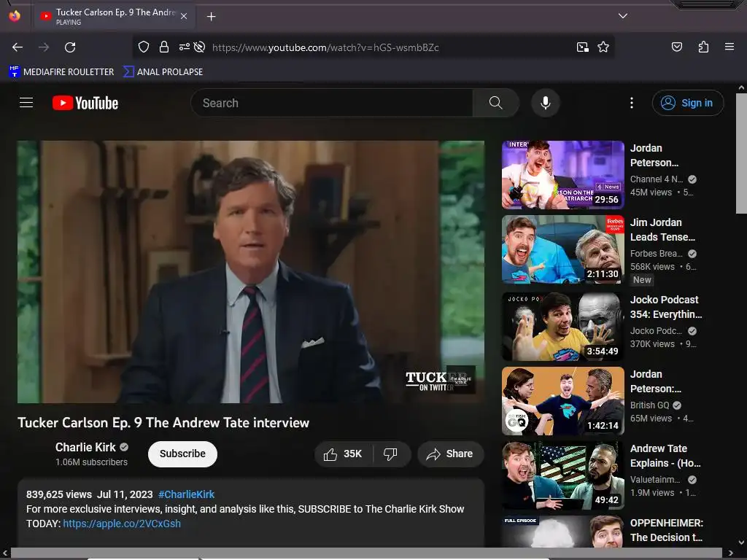747x560 pixels.
Task: Click the Share button
Action: tap(451, 454)
